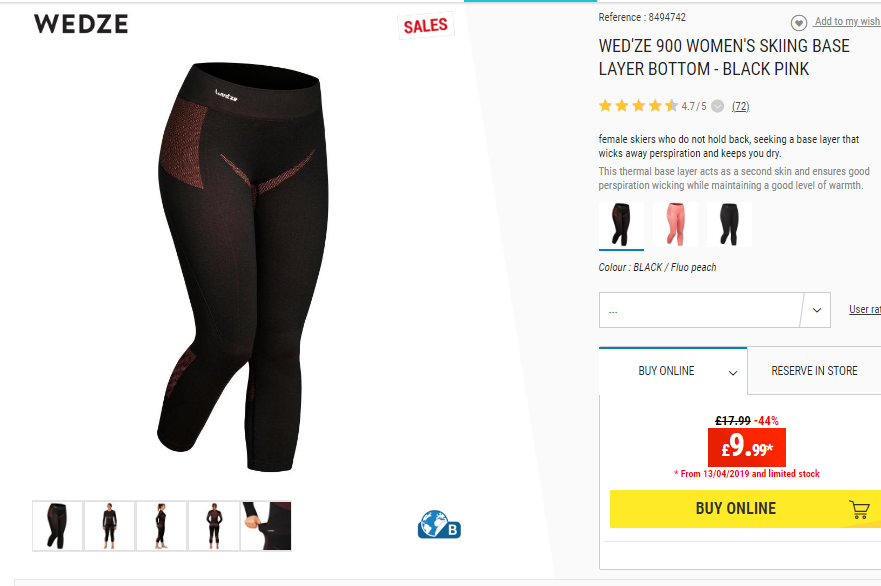This screenshot has height=586, width=881.
Task: Click the grey circle icon beside rating
Action: click(x=717, y=106)
